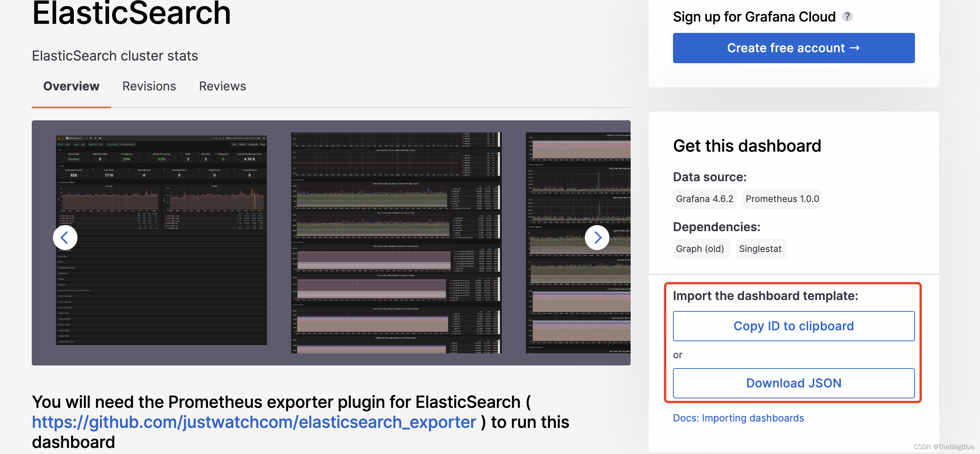Download the dashboard JSON
The width and height of the screenshot is (980, 454).
(794, 383)
